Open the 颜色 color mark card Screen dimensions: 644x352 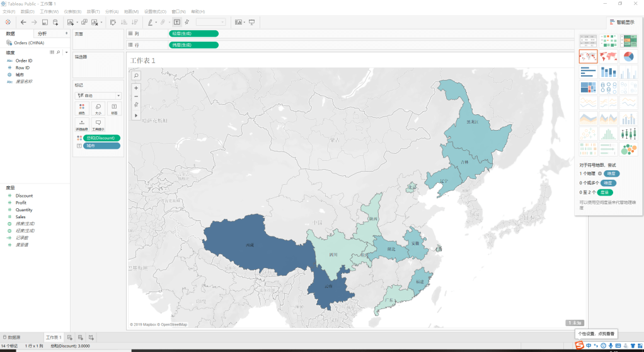(82, 109)
